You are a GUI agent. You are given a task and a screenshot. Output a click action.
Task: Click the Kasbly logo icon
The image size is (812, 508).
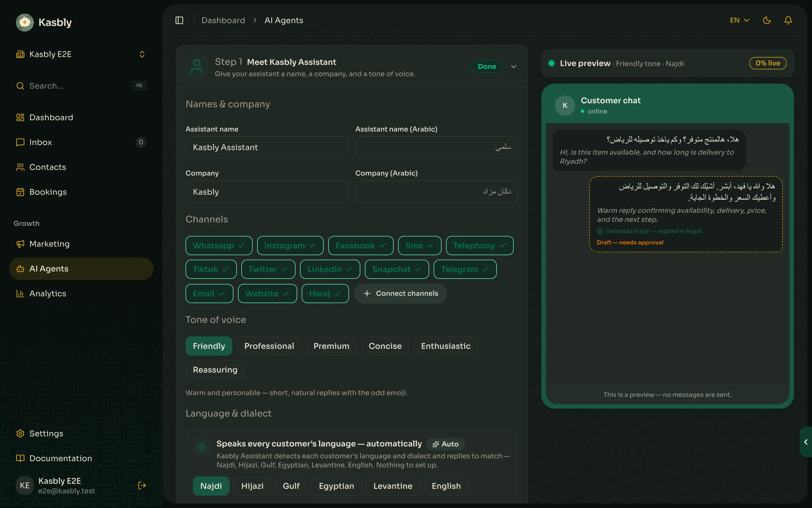(25, 23)
